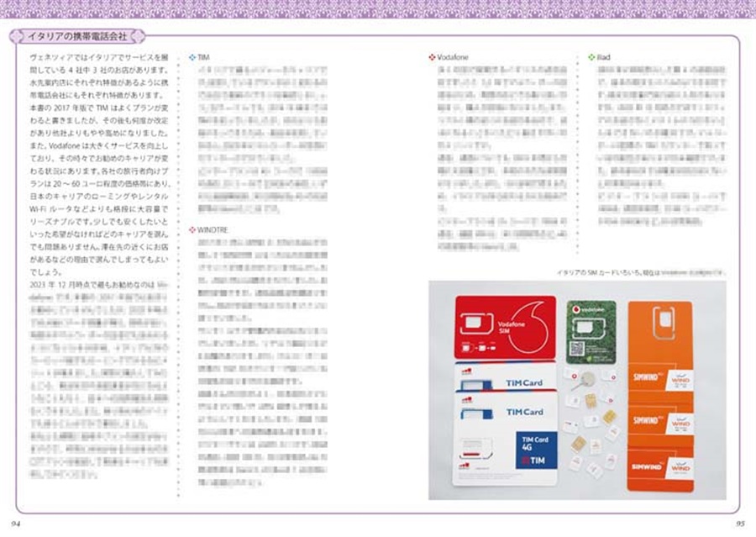This screenshot has width=756, height=537.
Task: Click the upper 'TIM Card' in the photo
Action: (506, 376)
